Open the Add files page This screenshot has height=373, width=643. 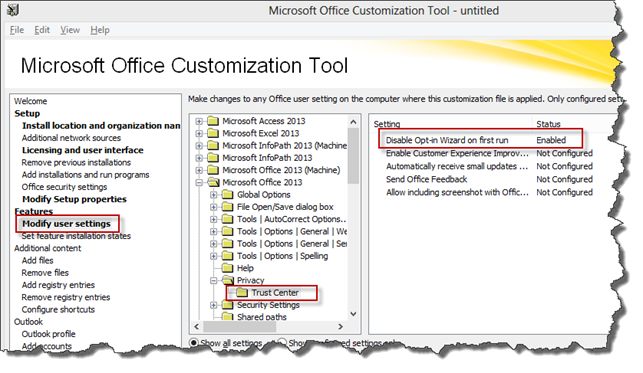click(37, 261)
